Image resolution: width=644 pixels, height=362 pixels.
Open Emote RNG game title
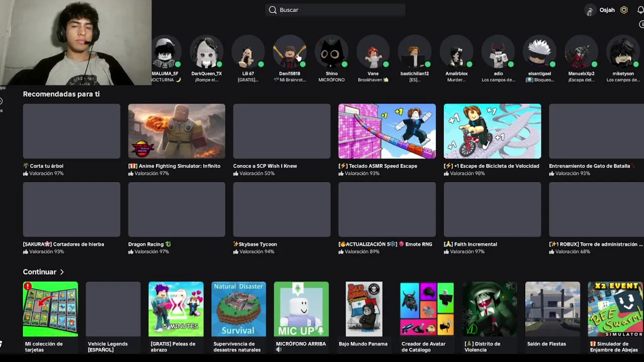pos(385,244)
